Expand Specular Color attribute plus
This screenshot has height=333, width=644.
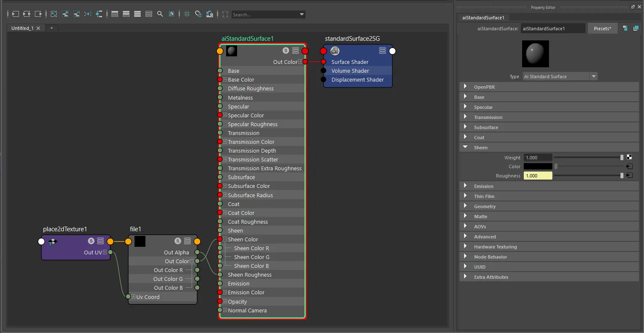(225, 115)
